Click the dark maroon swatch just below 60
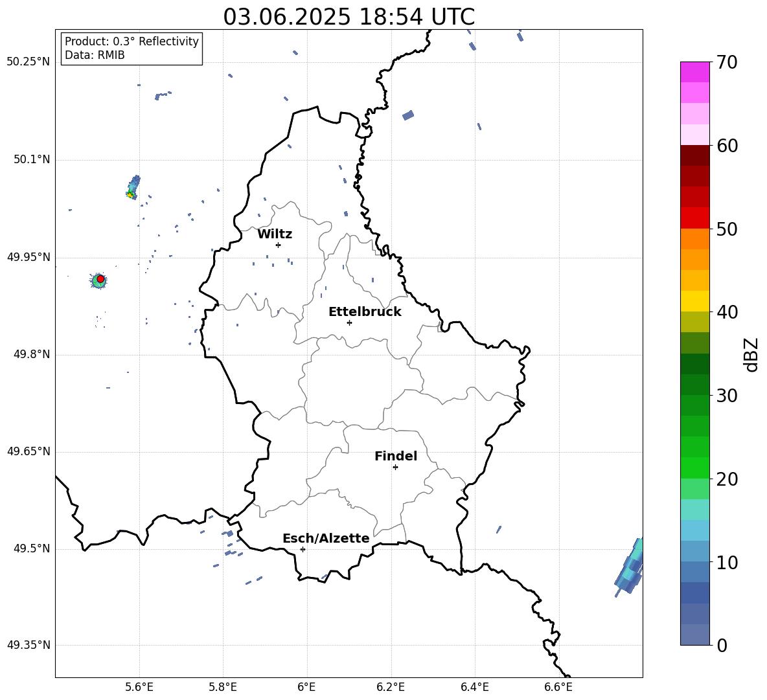 pos(694,155)
